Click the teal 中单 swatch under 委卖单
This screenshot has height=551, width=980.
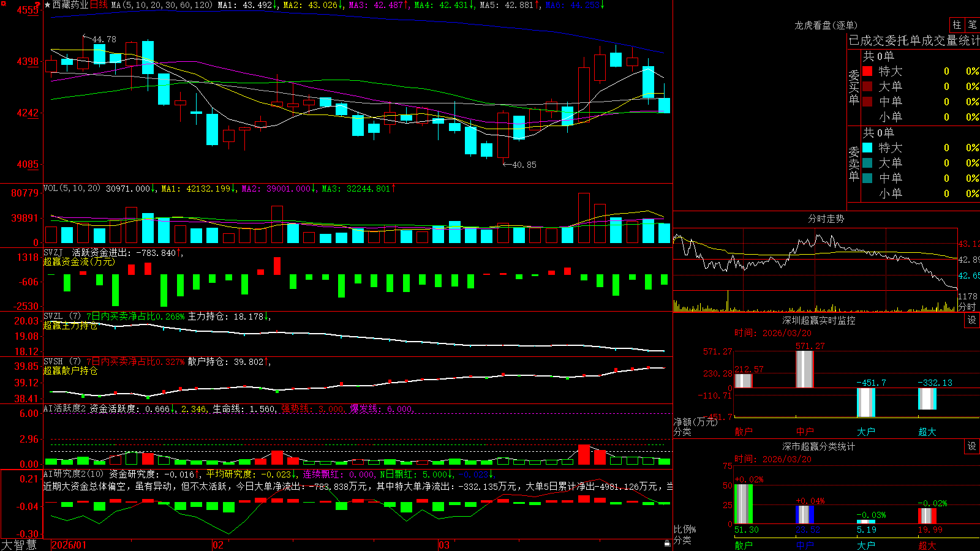867,178
